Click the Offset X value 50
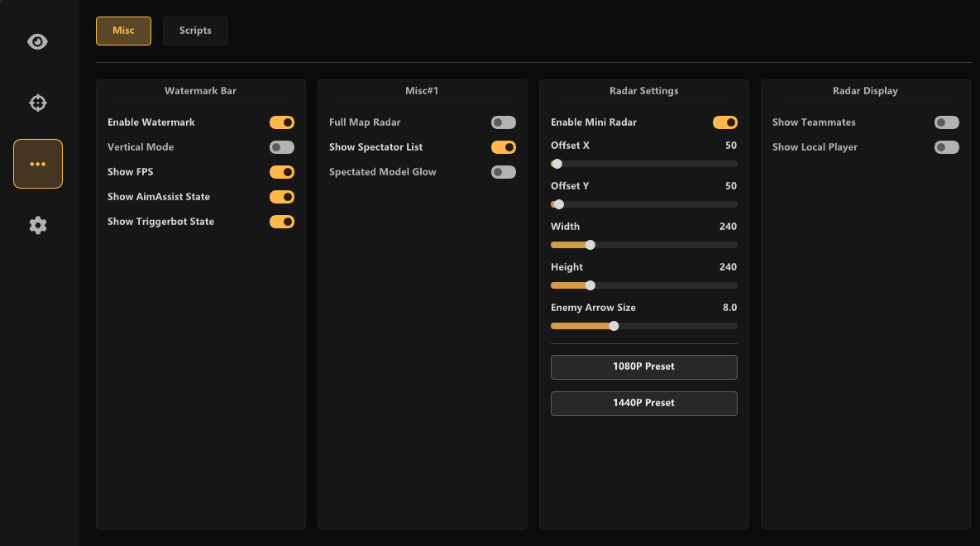The width and height of the screenshot is (980, 546). point(730,145)
